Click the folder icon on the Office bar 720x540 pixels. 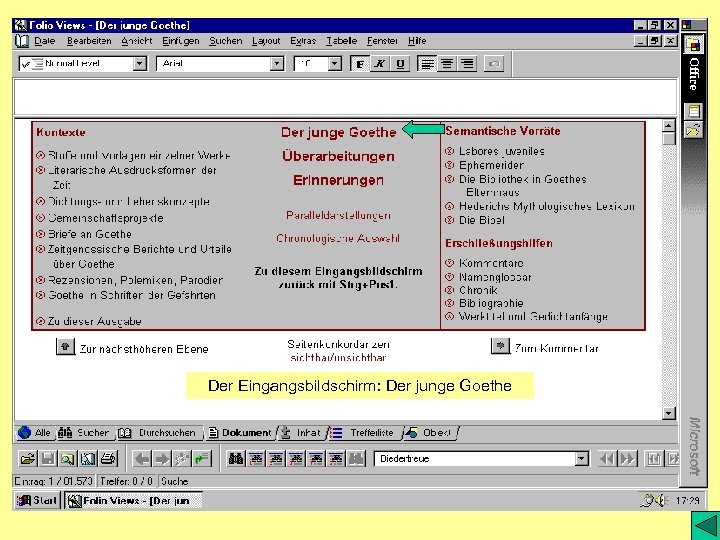(x=693, y=130)
